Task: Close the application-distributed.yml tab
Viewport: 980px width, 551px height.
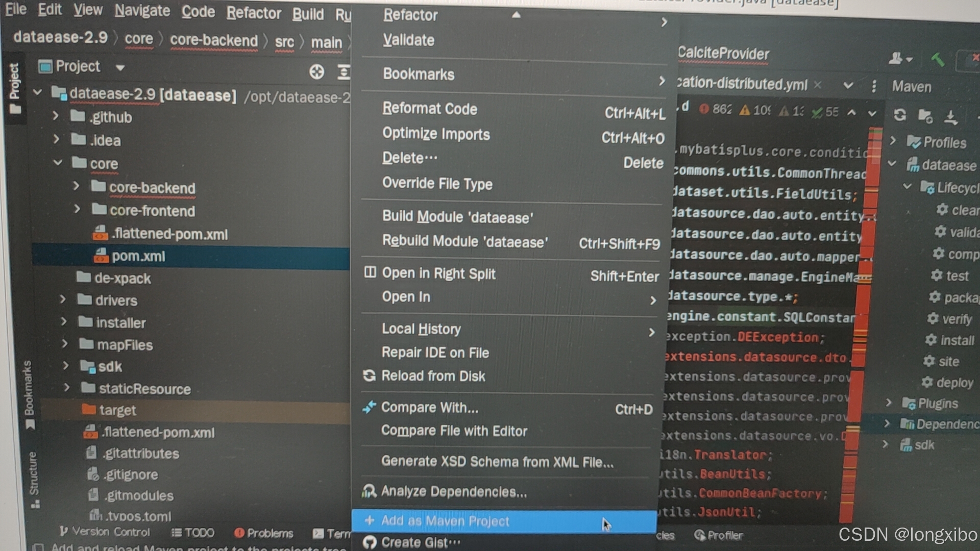Action: (818, 85)
